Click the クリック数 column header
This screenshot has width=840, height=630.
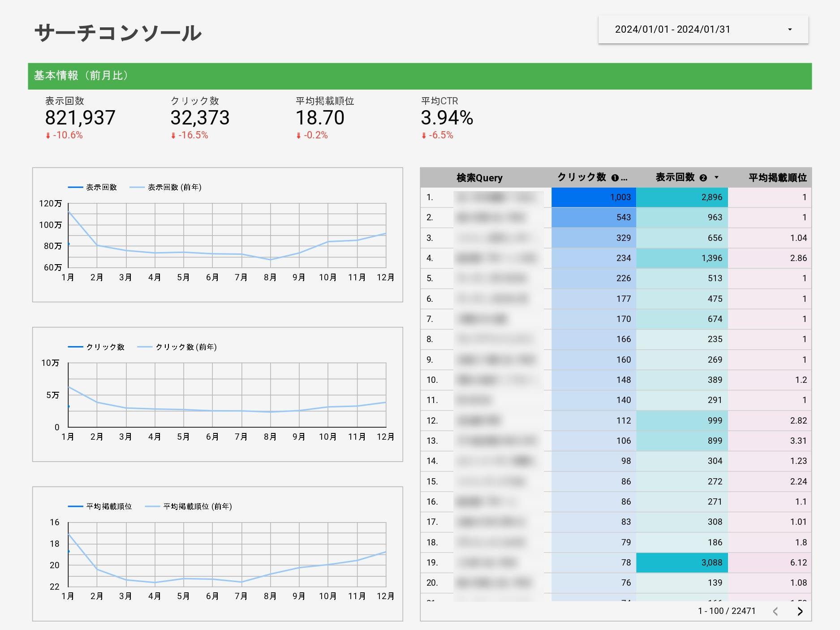581,177
